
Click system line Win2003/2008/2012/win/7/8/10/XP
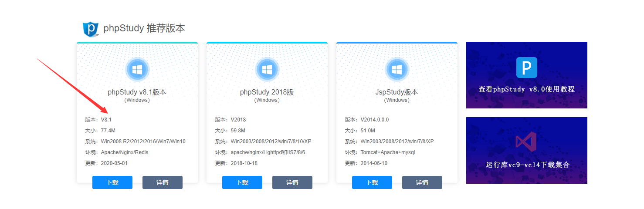point(271,142)
